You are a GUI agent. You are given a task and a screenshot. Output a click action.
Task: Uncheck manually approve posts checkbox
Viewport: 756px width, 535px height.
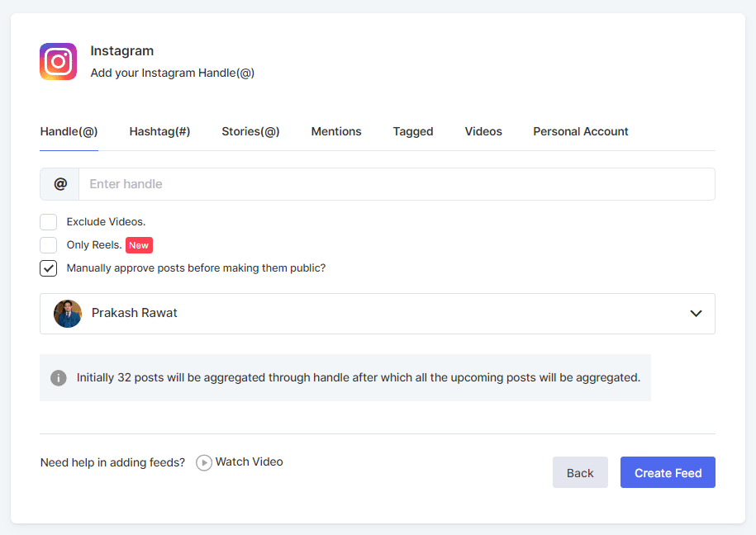click(x=49, y=268)
